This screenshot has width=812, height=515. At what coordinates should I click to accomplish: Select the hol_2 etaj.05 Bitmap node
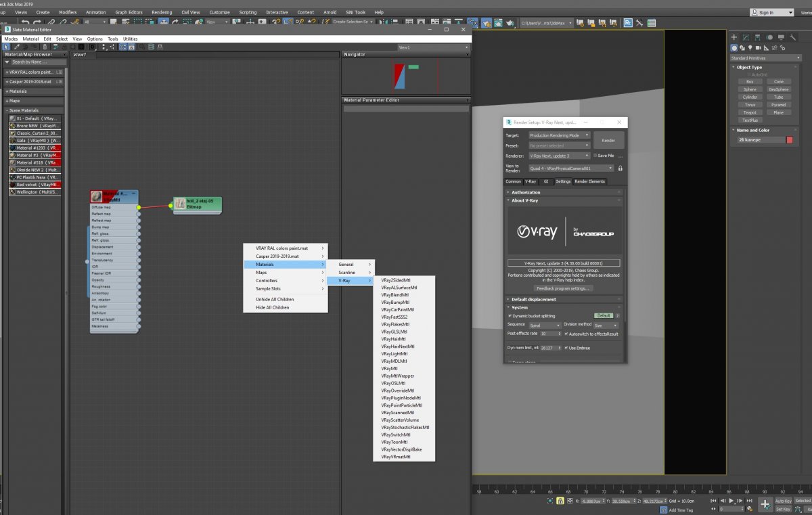click(198, 204)
